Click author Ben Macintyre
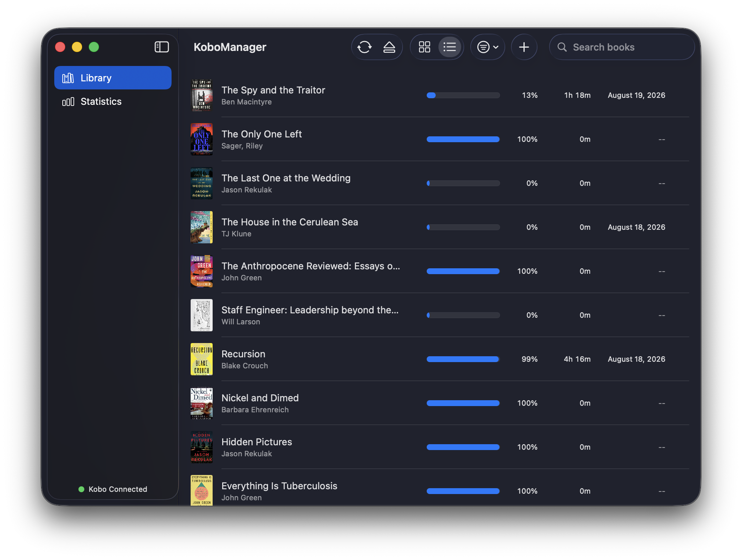 [x=246, y=102]
